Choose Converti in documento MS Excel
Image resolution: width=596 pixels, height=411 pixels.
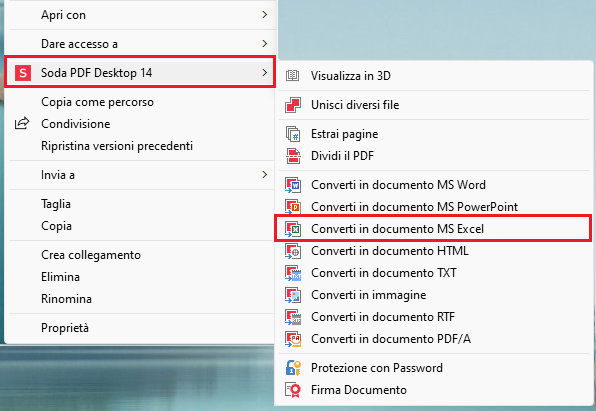click(x=433, y=229)
